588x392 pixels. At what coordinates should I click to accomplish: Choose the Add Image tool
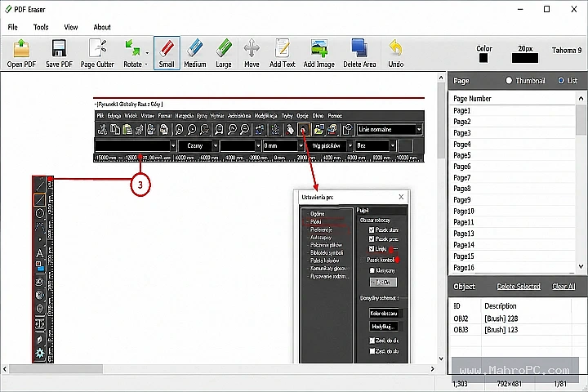tap(319, 53)
